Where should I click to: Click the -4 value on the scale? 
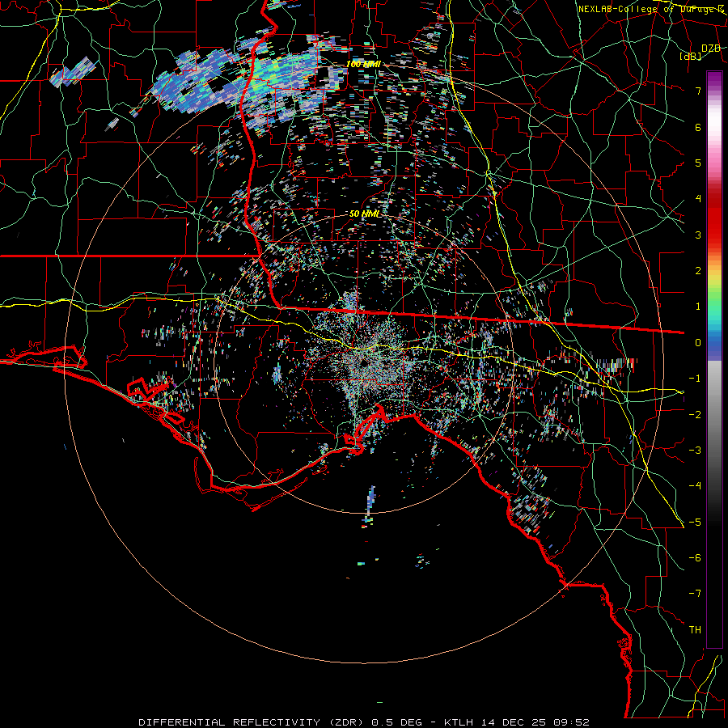[x=695, y=485]
